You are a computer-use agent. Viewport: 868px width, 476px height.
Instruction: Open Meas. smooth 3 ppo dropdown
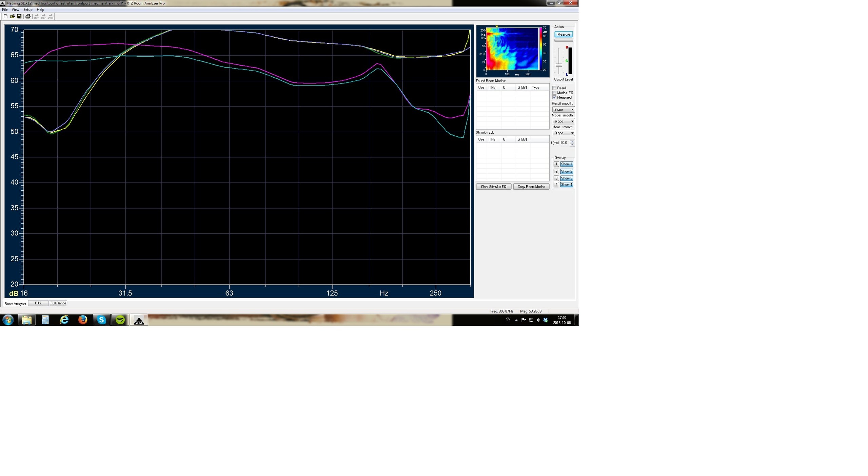[x=564, y=133]
